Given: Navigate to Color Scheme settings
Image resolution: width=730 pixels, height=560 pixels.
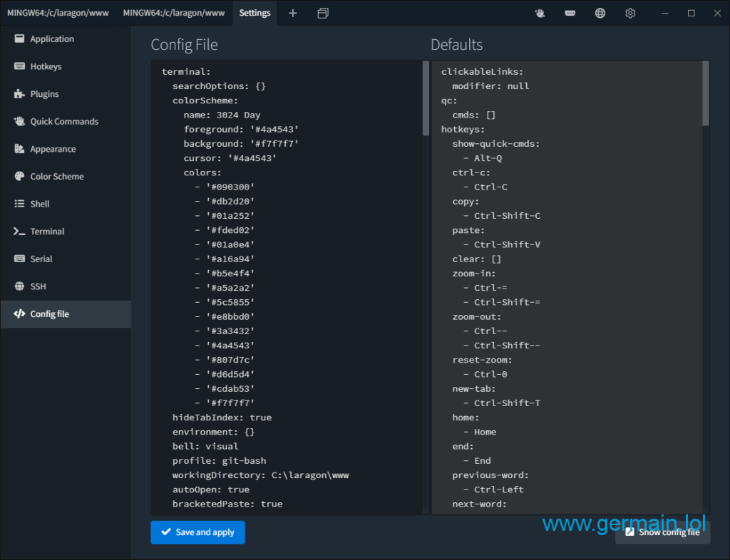Looking at the screenshot, I should coord(57,177).
